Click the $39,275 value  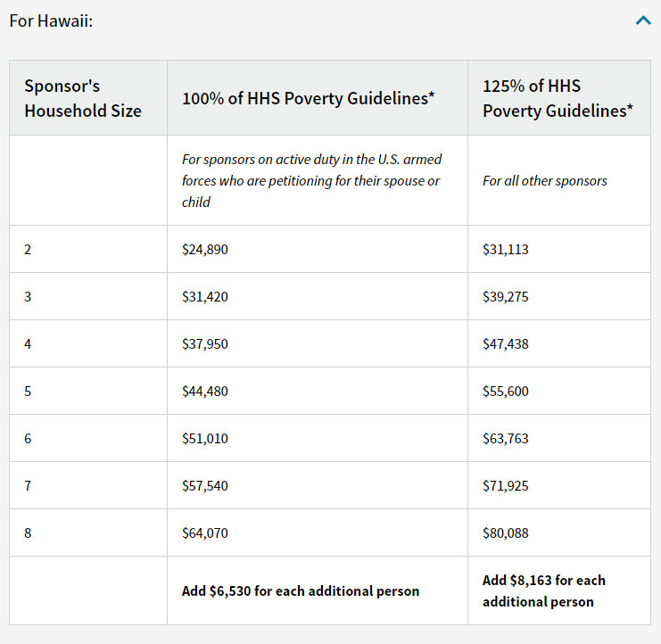[506, 297]
